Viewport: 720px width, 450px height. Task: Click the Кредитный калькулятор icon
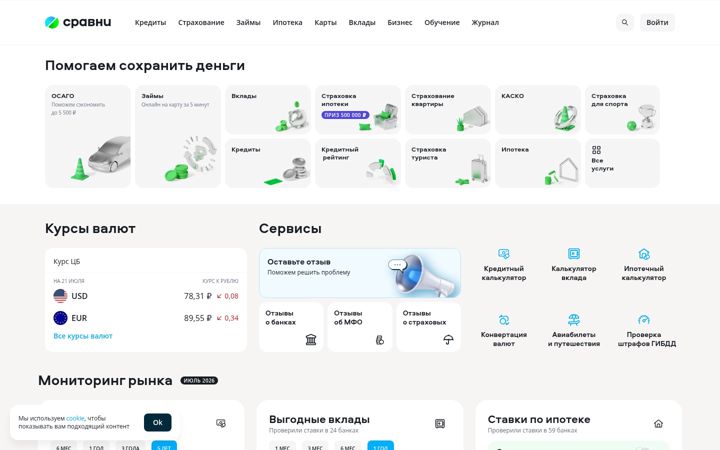(504, 253)
